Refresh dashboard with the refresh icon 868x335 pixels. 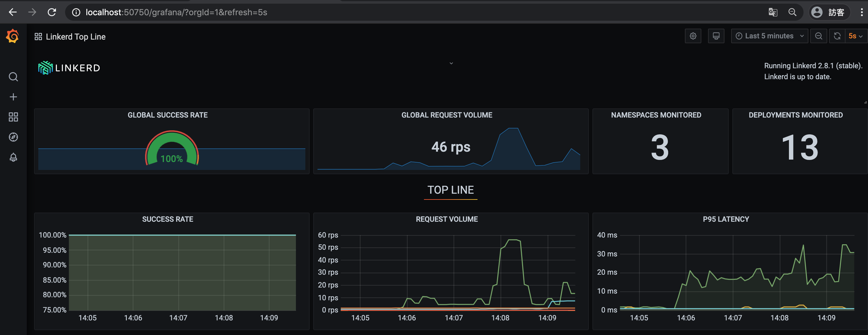(x=837, y=36)
